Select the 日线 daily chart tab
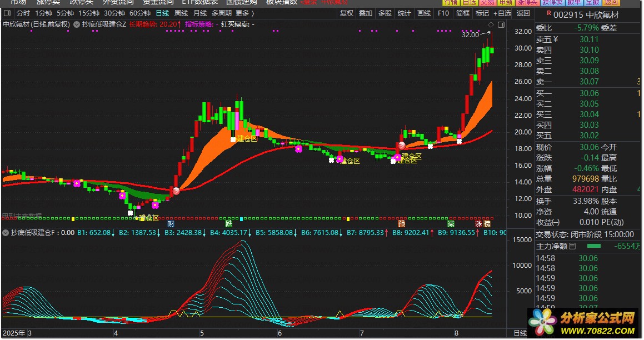 coord(163,13)
